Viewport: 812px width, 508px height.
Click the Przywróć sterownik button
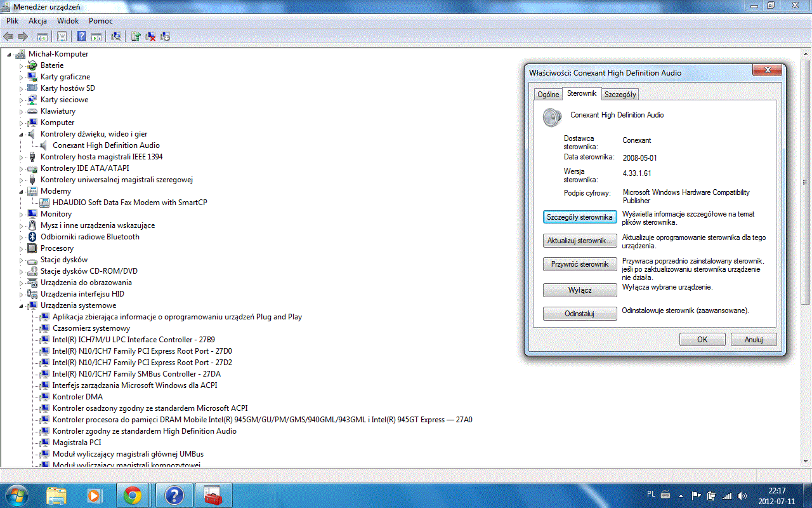[x=580, y=264]
